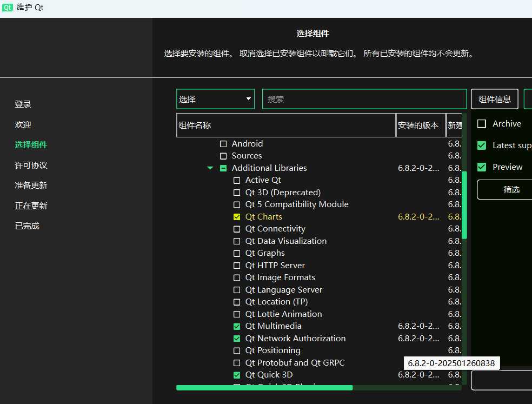The height and width of the screenshot is (404, 532).
Task: Check the Qt 5 Compatibility Module checkbox
Action: tap(237, 205)
